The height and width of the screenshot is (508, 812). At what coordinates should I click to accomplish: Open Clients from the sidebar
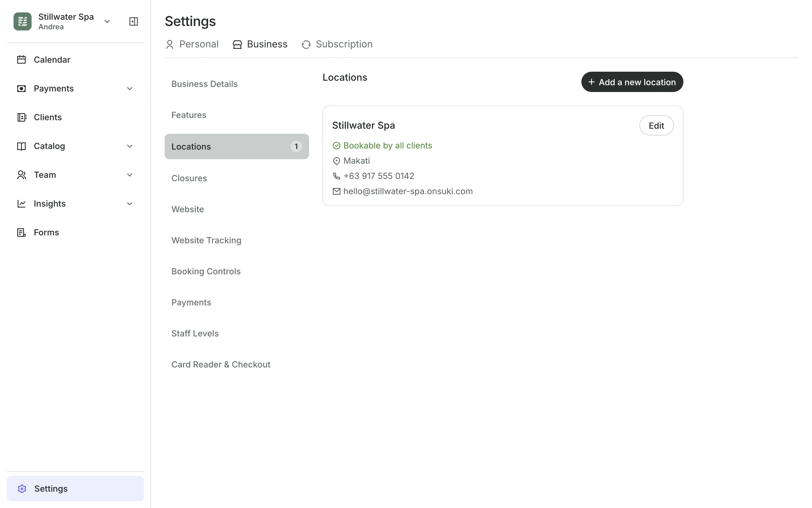[x=75, y=117]
